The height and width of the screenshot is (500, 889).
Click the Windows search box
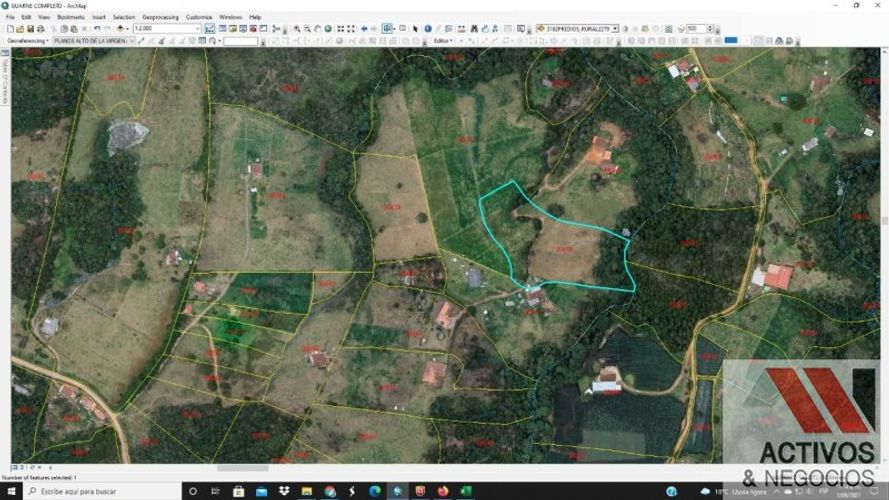coord(102,491)
